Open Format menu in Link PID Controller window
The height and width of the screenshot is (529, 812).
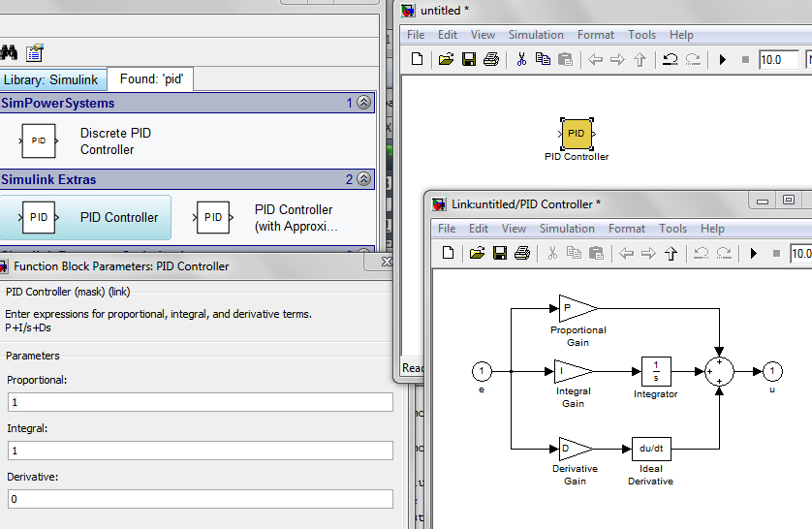click(x=627, y=229)
